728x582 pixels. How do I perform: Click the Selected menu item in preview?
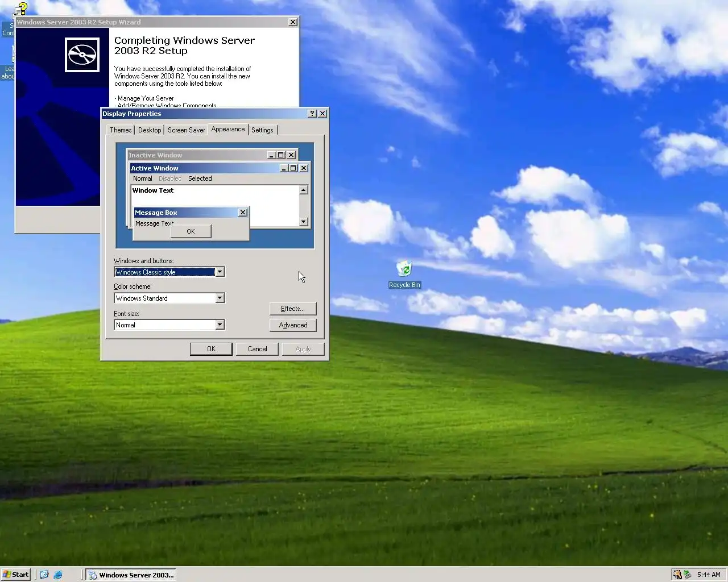200,178
